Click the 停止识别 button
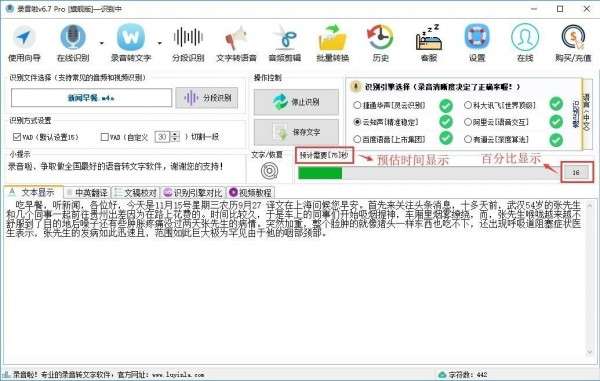The image size is (600, 381). point(296,102)
